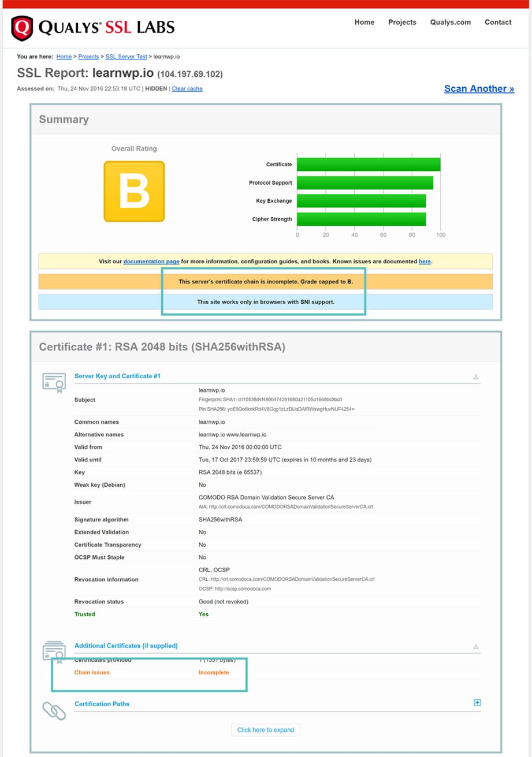Click the Clear cache link
The height and width of the screenshot is (757, 532).
click(x=187, y=88)
